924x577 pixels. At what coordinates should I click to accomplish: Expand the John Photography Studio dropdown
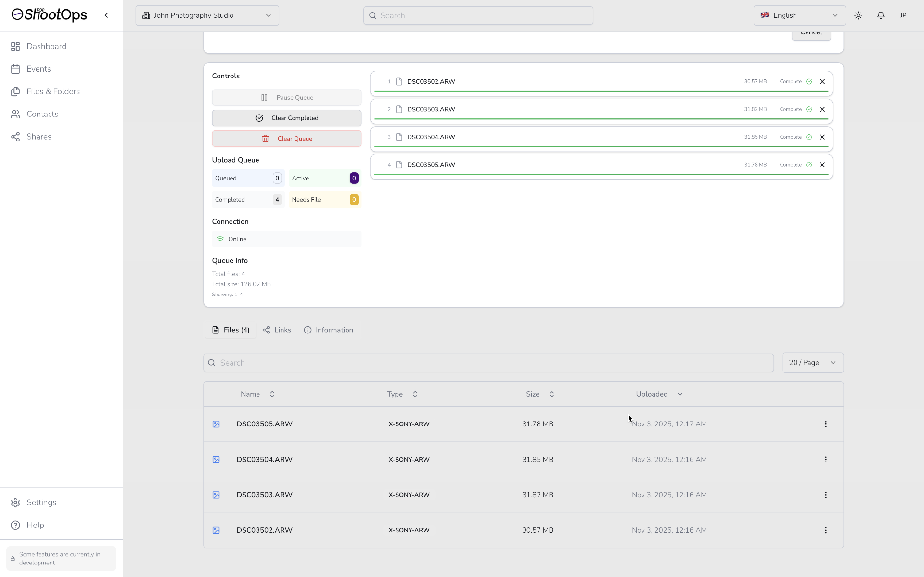click(x=207, y=15)
